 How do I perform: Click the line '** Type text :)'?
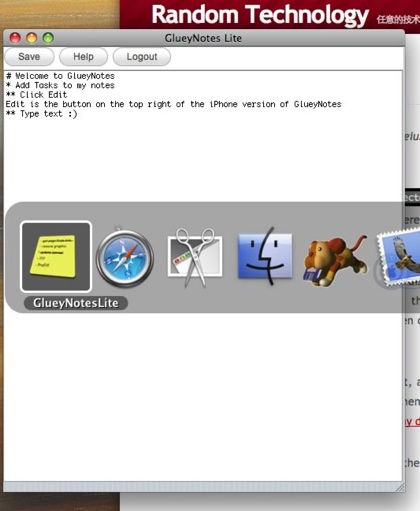(x=41, y=114)
